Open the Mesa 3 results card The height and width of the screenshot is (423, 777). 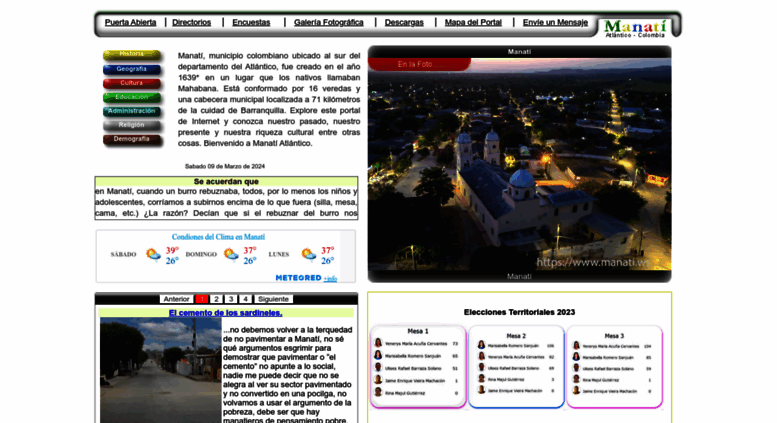click(x=614, y=367)
